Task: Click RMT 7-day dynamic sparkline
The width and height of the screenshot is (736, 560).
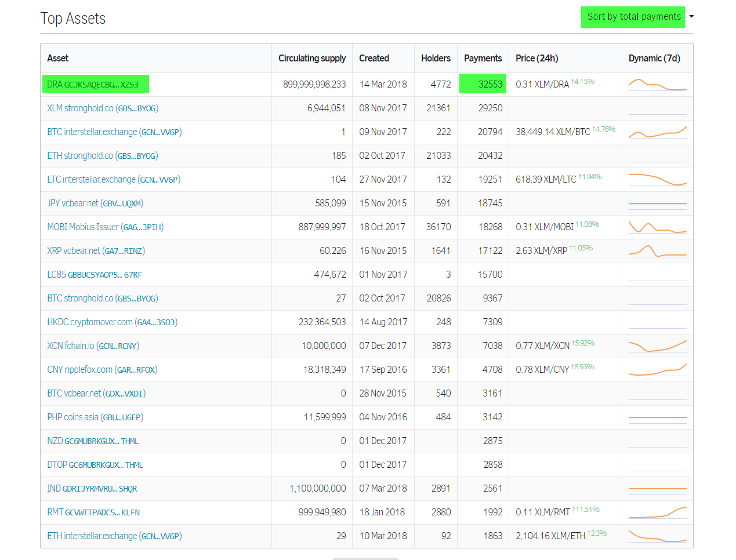Action: pyautogui.click(x=658, y=512)
